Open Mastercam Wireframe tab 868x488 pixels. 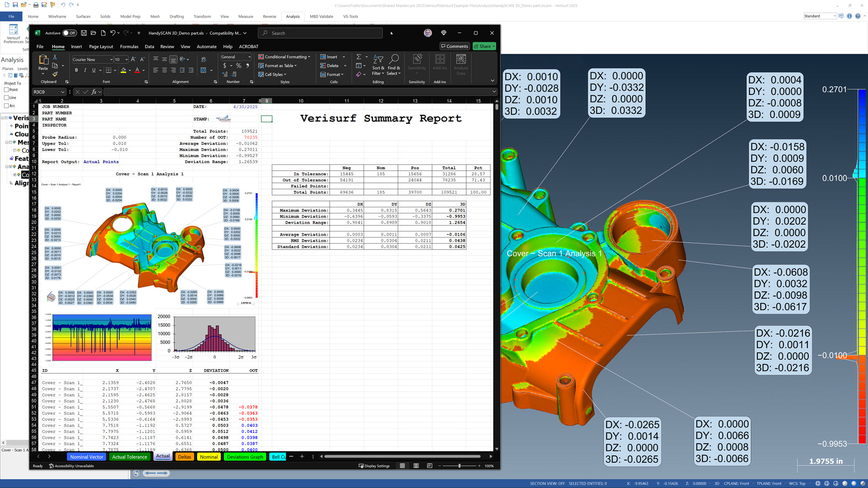(57, 17)
